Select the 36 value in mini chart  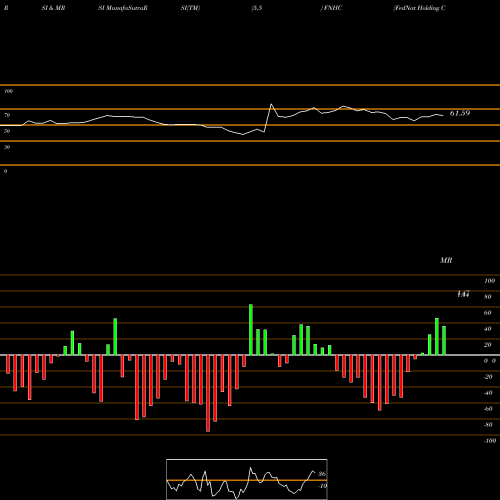(322, 474)
